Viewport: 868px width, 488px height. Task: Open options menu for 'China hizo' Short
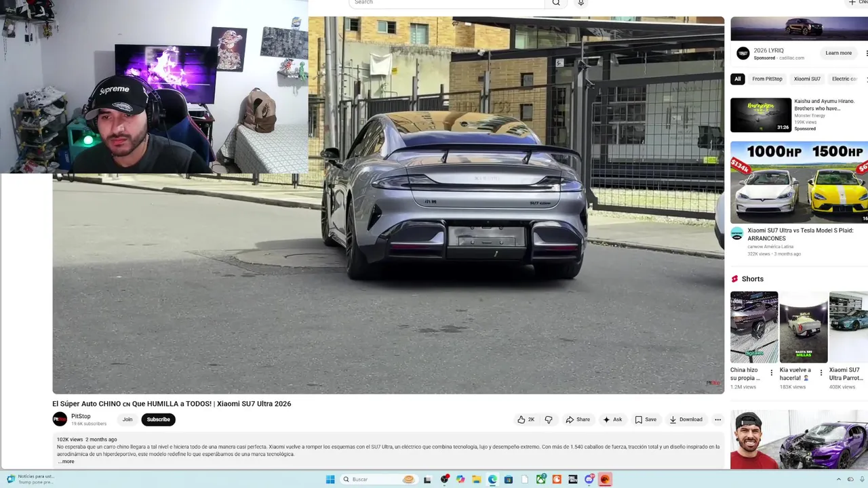771,373
